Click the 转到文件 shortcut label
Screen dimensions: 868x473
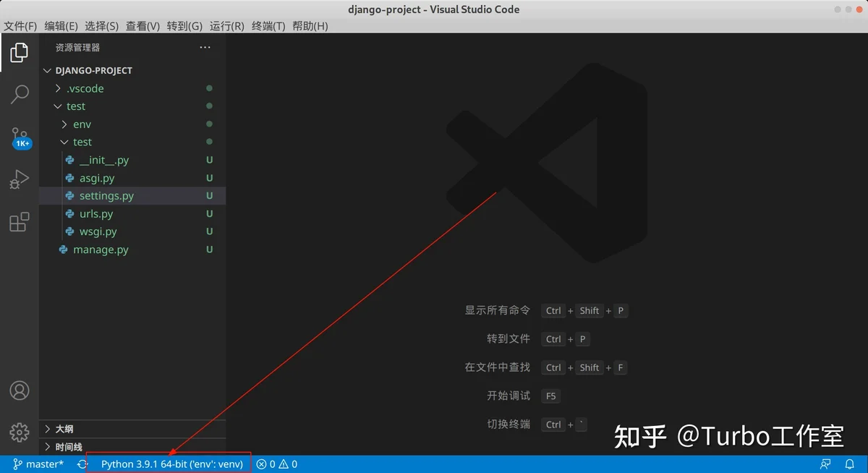pos(509,338)
